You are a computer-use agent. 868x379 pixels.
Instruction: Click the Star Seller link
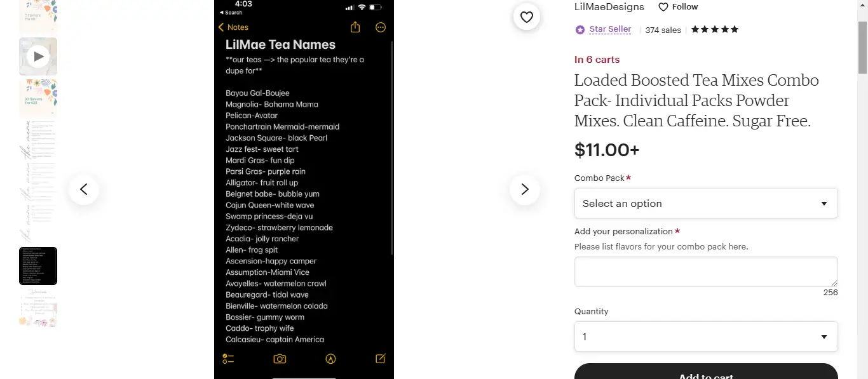tap(609, 29)
